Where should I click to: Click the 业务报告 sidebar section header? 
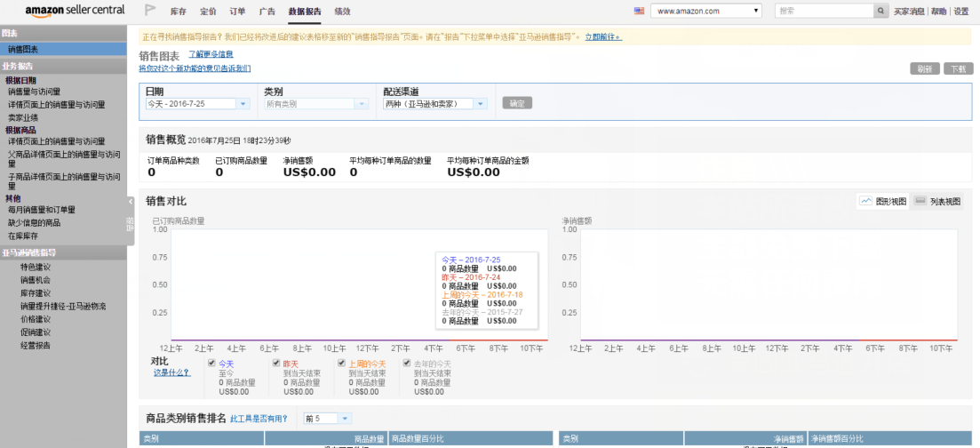coord(63,66)
